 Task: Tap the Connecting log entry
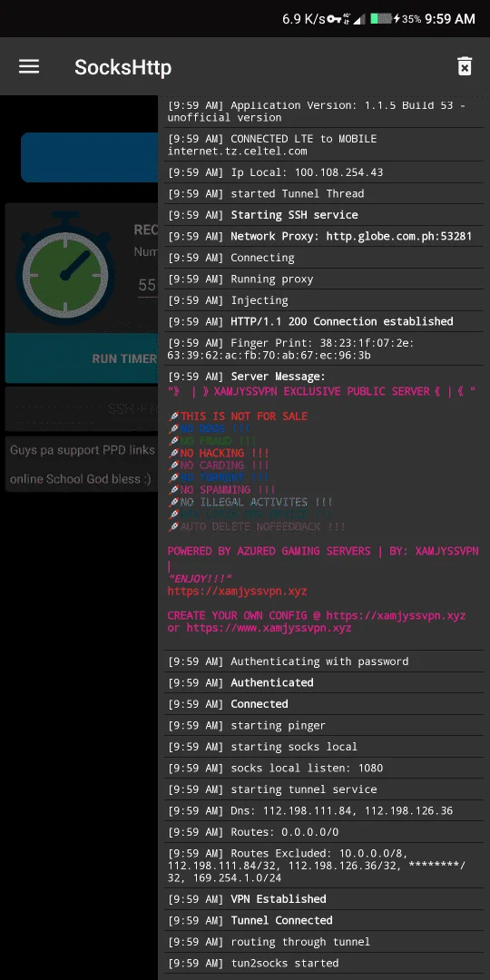pyautogui.click(x=324, y=258)
